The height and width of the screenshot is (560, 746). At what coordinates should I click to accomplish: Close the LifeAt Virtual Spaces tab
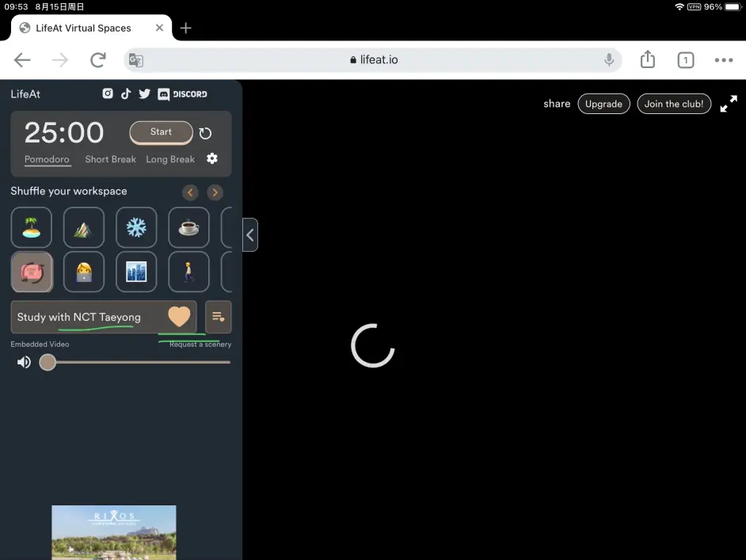(159, 28)
